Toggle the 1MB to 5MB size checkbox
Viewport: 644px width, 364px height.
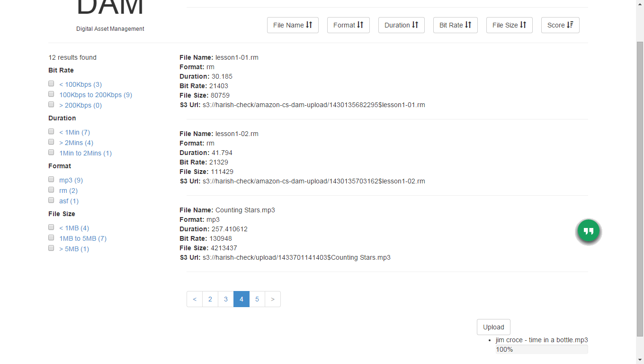pos(51,238)
